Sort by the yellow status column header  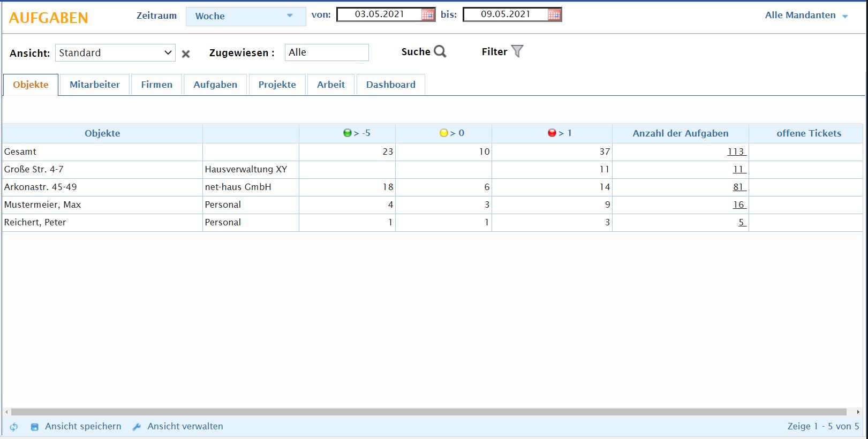(x=443, y=133)
